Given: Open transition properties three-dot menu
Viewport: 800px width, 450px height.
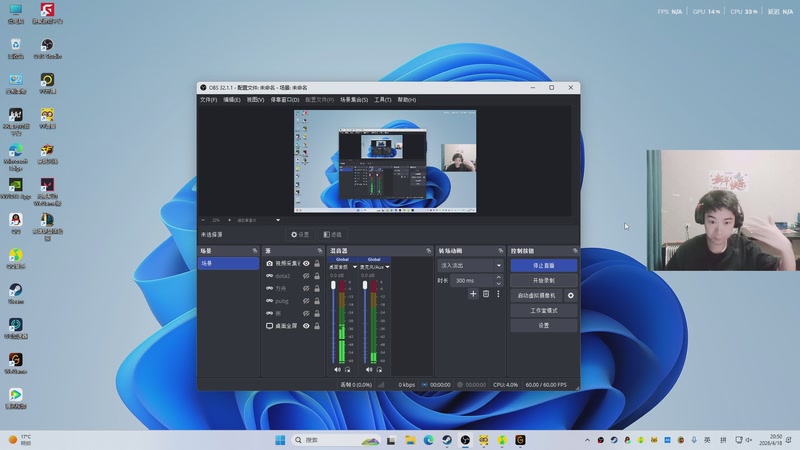Looking at the screenshot, I should click(x=498, y=294).
